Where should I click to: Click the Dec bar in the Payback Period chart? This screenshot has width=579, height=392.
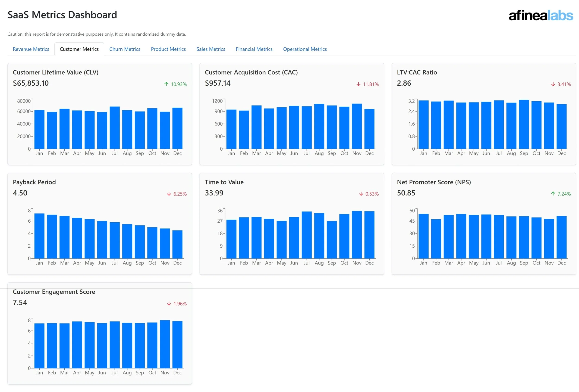177,244
